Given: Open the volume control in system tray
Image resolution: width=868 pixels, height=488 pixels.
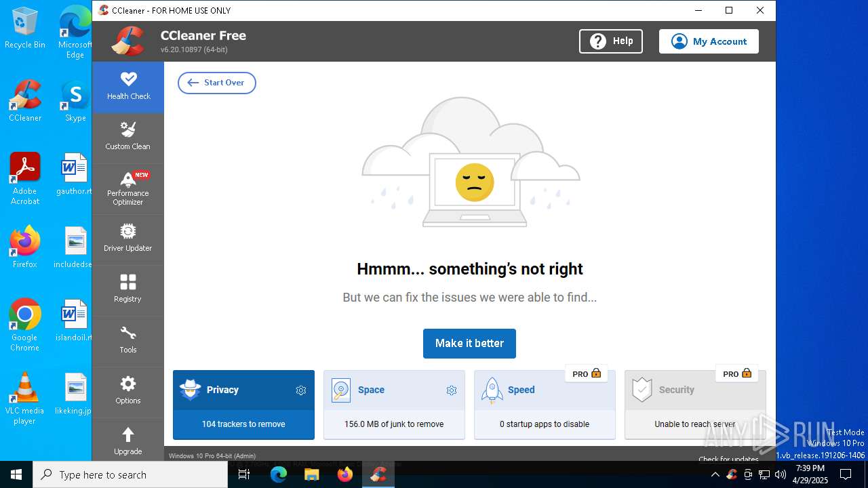Looking at the screenshot, I should (781, 474).
